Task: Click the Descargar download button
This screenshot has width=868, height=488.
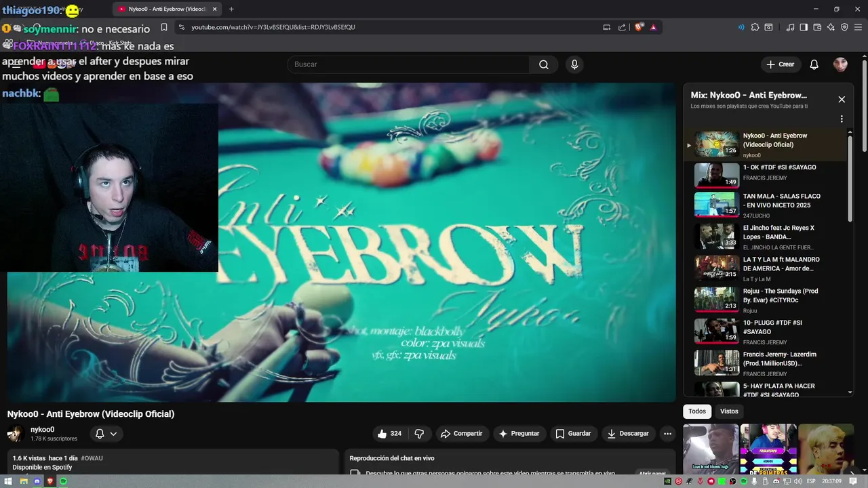Action: 628,434
